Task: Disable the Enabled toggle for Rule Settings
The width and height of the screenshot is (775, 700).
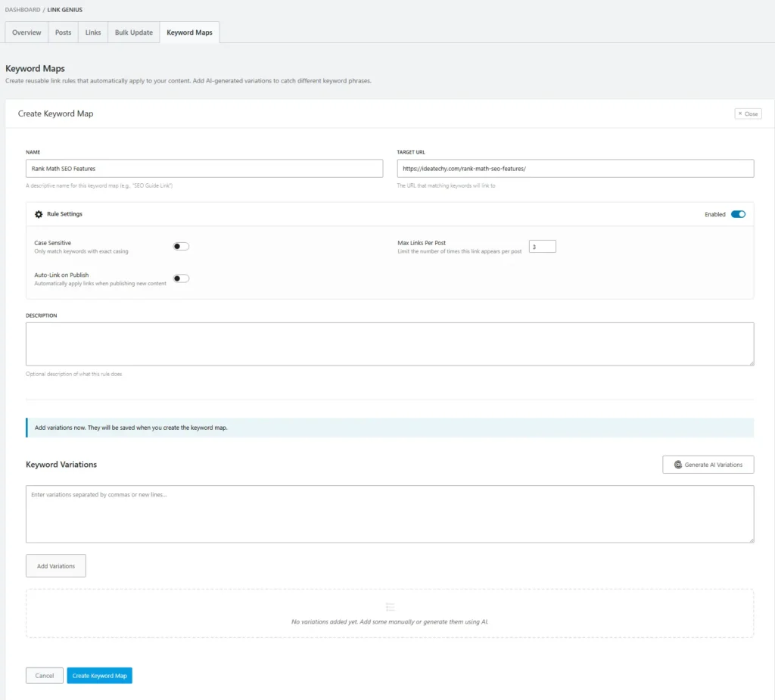Action: tap(738, 214)
